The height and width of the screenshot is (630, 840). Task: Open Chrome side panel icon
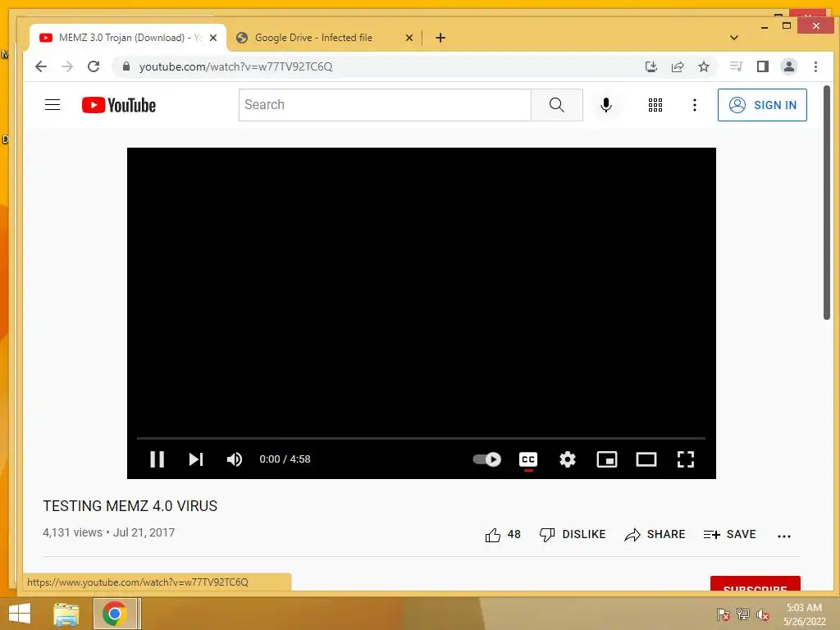[763, 66]
